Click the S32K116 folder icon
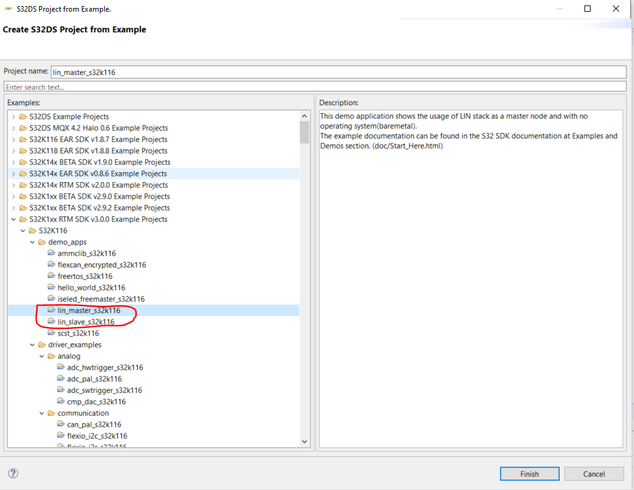The height and width of the screenshot is (490, 634). click(32, 231)
